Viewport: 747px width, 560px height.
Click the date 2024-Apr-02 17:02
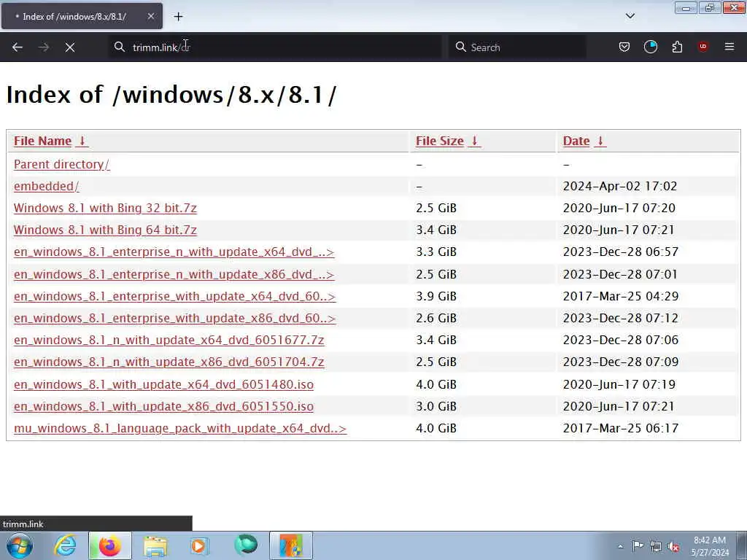[620, 186]
